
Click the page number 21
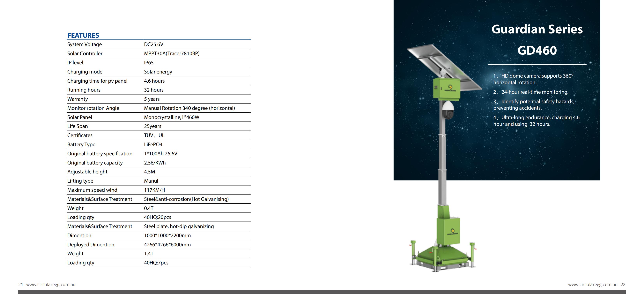tap(21, 284)
